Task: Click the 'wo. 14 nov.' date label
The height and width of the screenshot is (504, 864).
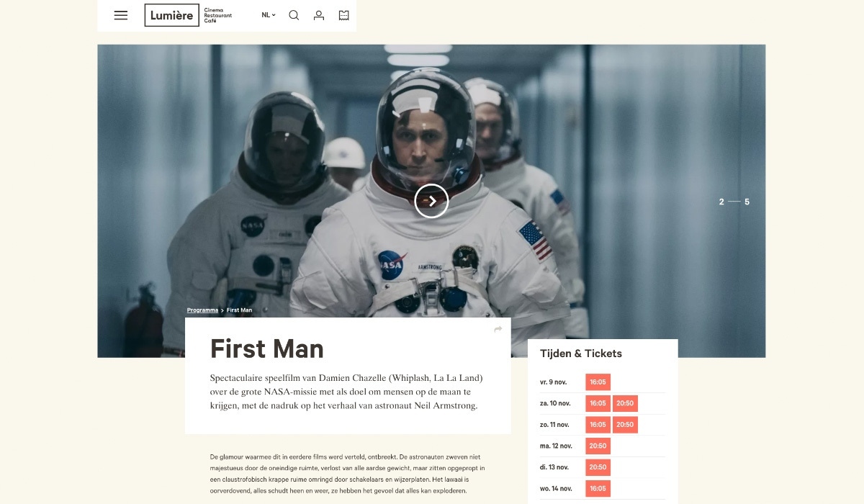Action: pyautogui.click(x=556, y=488)
